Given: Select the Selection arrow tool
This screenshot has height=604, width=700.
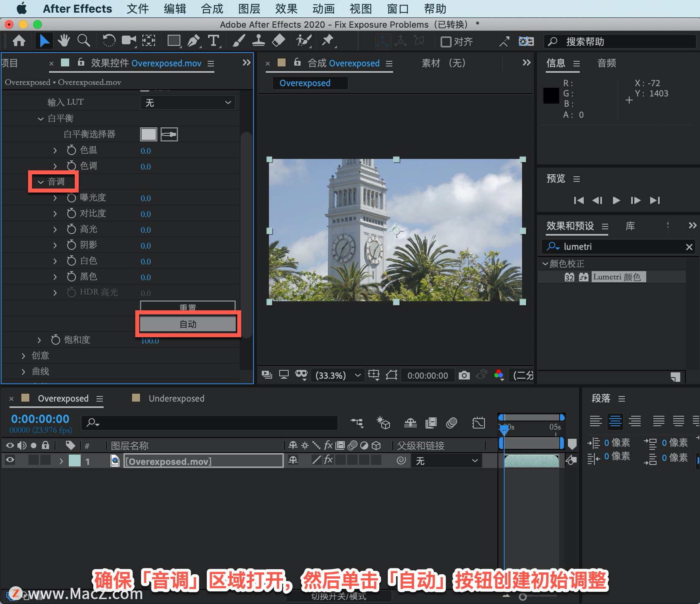Looking at the screenshot, I should point(44,41).
